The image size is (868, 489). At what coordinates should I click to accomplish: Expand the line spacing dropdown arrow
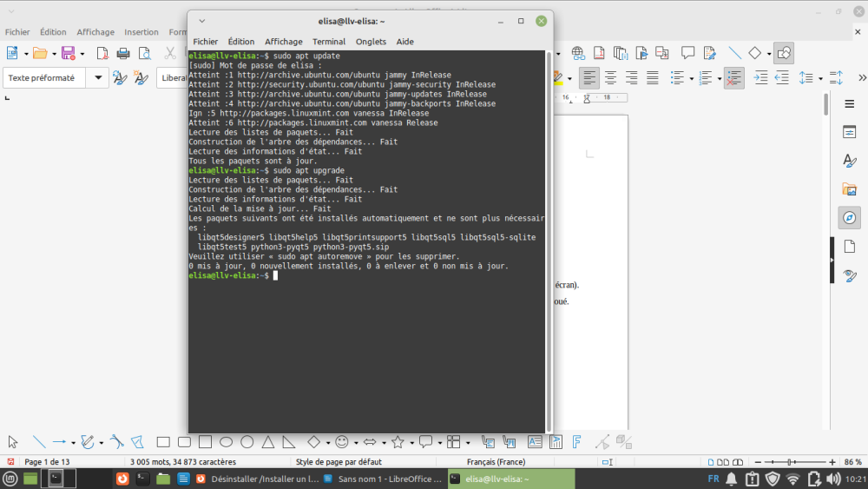tap(819, 77)
